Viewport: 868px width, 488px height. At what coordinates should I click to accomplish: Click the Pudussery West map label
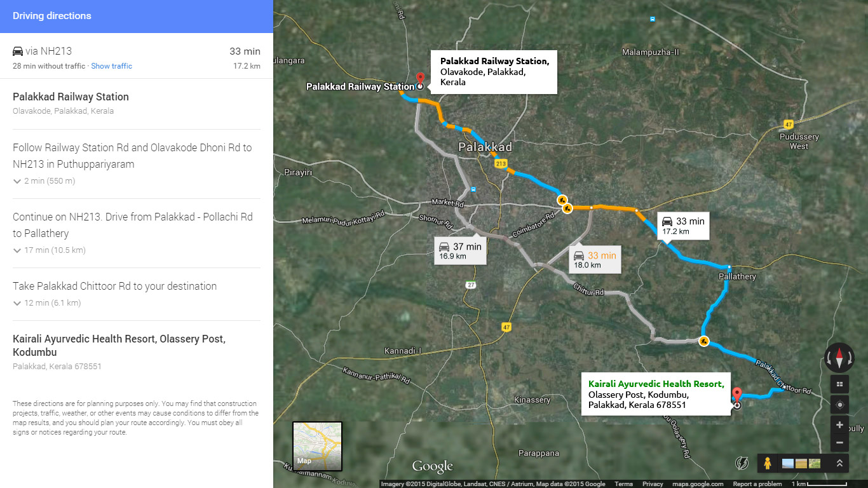click(799, 141)
